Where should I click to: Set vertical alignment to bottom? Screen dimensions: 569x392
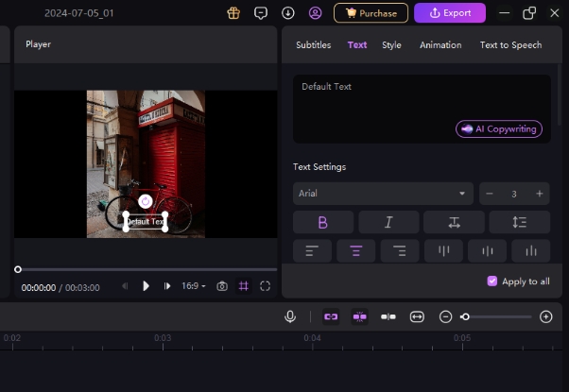pyautogui.click(x=531, y=250)
